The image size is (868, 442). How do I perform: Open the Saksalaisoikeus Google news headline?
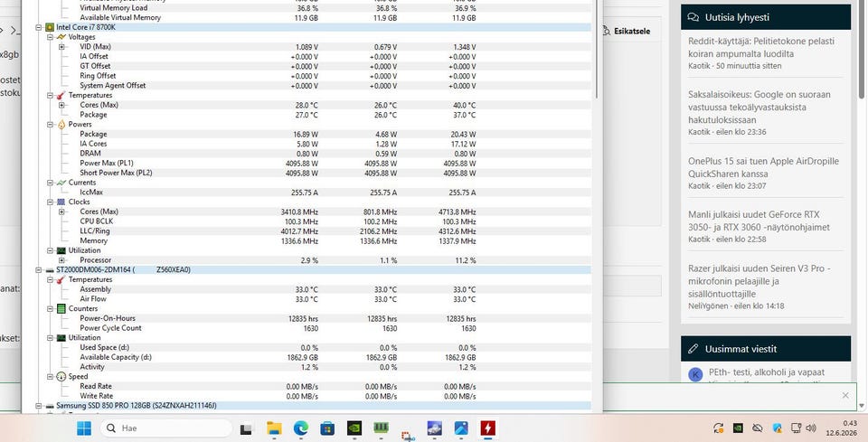(759, 108)
